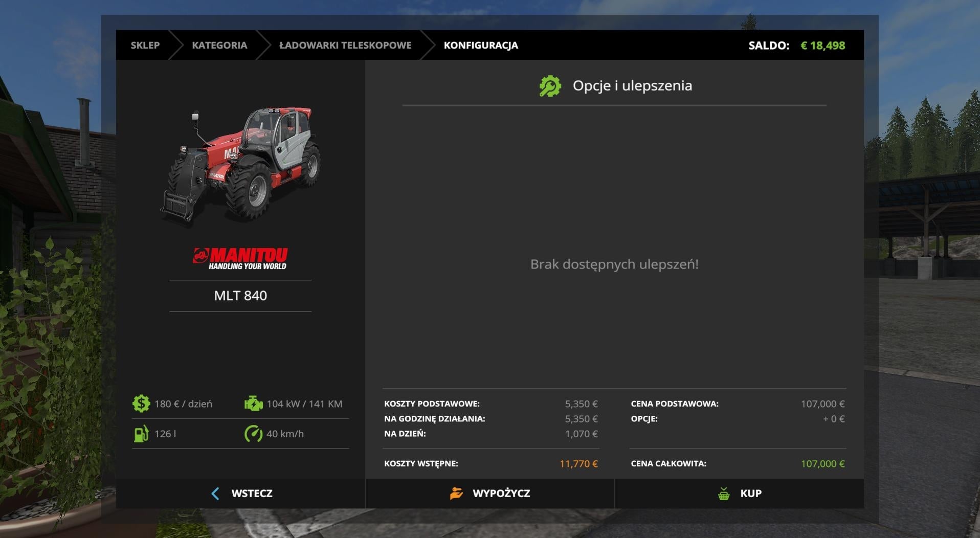The image size is (980, 538).
Task: Go to the SKLEP breadcrumb
Action: pyautogui.click(x=145, y=45)
